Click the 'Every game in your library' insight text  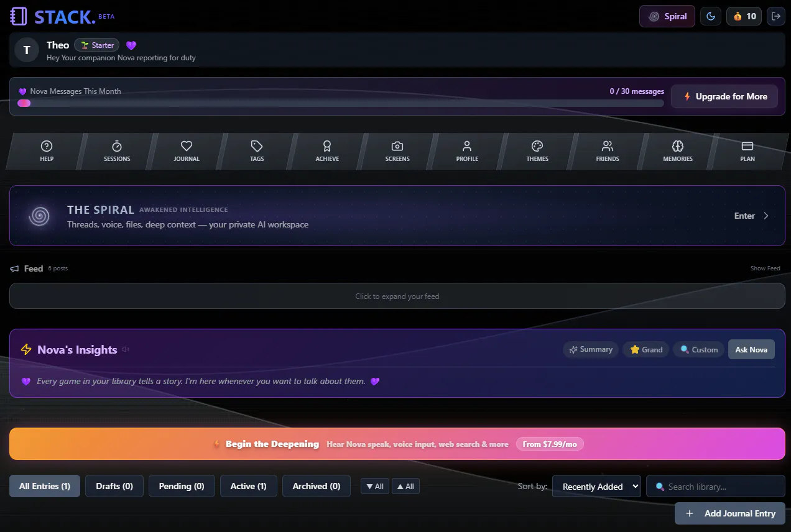[201, 381]
